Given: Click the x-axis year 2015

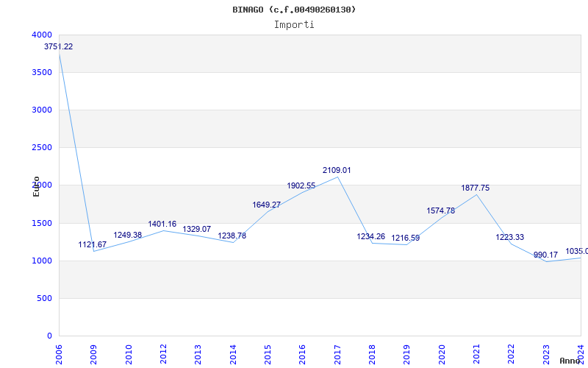Looking at the screenshot, I should click(268, 355).
